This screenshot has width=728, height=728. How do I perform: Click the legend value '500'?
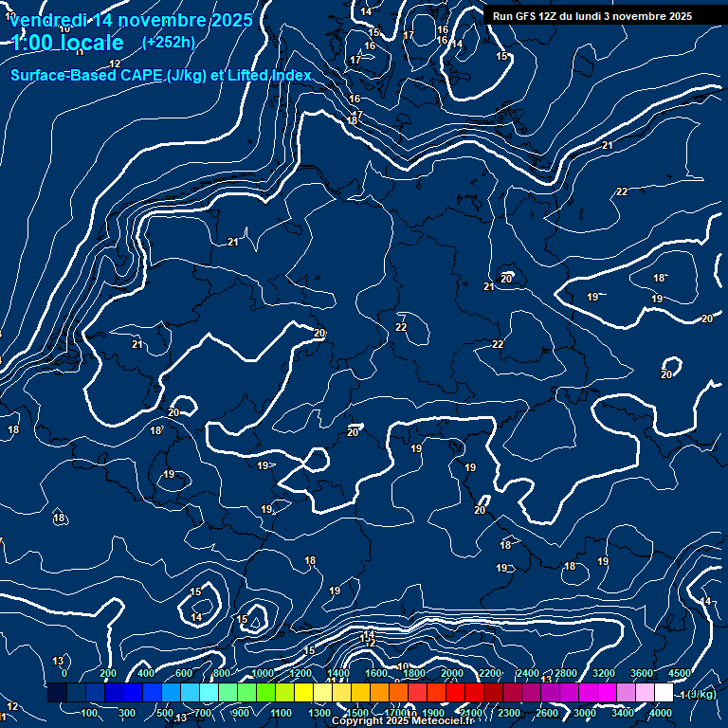click(165, 713)
